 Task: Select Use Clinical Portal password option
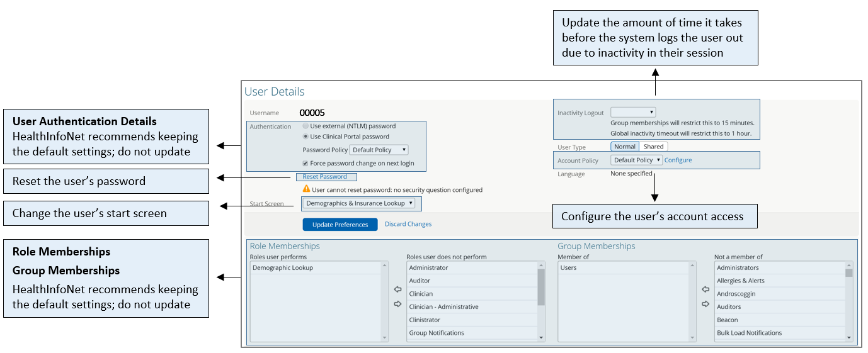306,137
